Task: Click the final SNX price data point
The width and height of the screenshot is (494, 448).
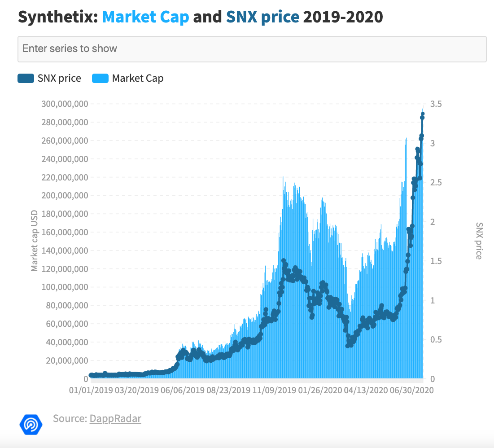Action: click(x=423, y=114)
